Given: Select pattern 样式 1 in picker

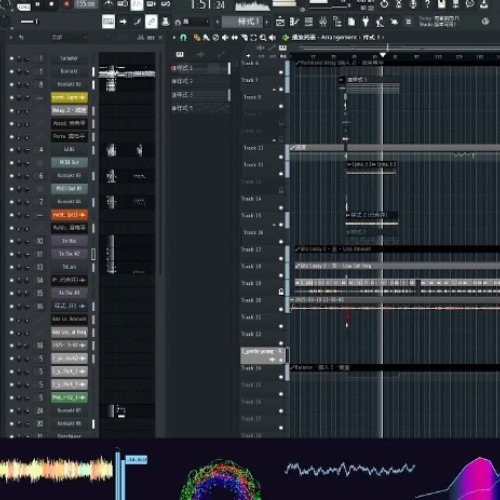Looking at the screenshot, I should 200,68.
